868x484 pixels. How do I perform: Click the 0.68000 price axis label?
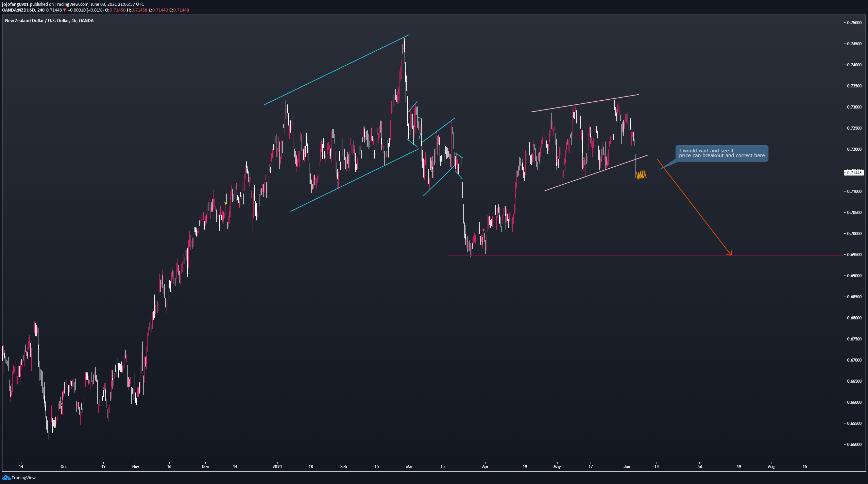click(854, 318)
